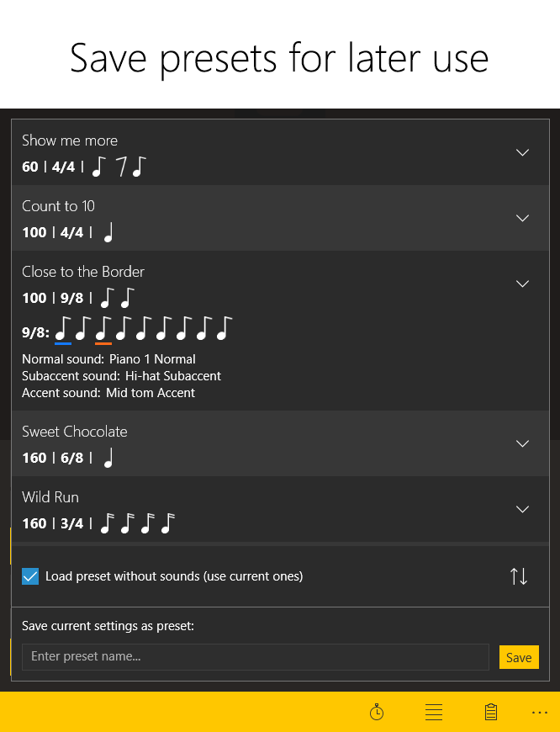
Task: Click orange-underlined third note in 9/8 pattern
Action: (103, 329)
